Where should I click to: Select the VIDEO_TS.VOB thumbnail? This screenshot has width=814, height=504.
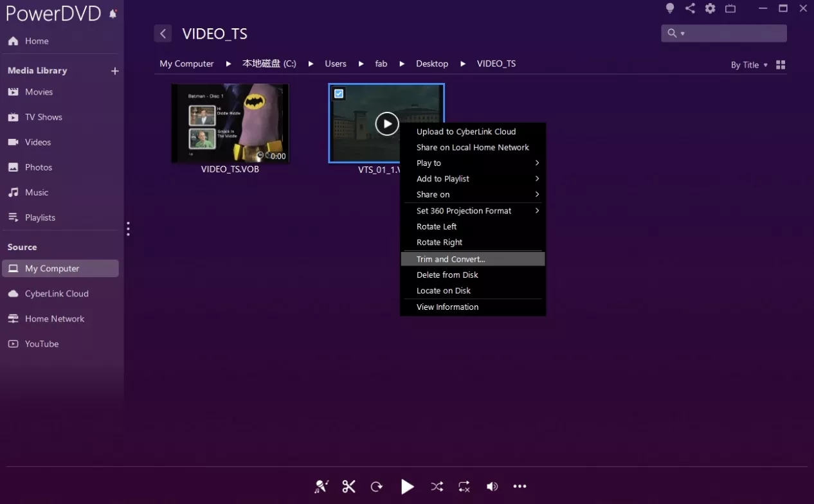click(230, 123)
